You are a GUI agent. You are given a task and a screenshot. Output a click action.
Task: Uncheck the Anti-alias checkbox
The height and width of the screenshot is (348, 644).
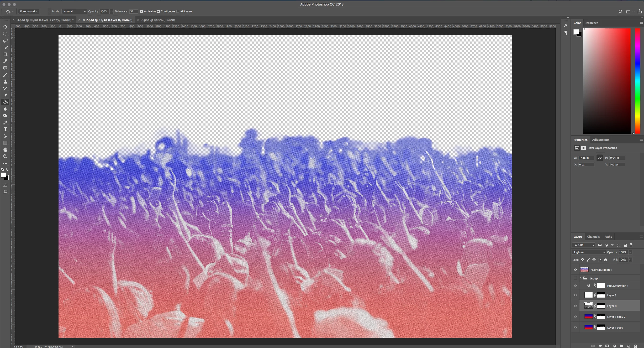click(142, 12)
